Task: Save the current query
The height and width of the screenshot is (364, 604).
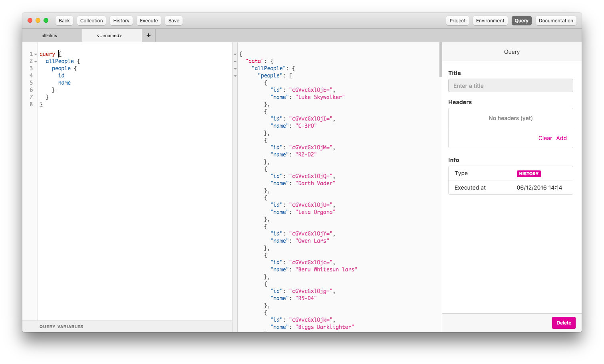Action: click(x=173, y=20)
